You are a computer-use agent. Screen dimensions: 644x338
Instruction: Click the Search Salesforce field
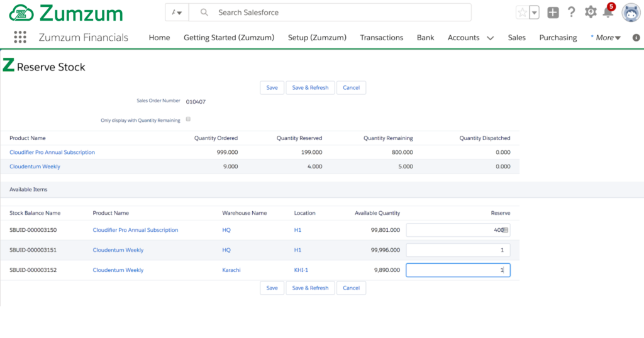coord(330,13)
